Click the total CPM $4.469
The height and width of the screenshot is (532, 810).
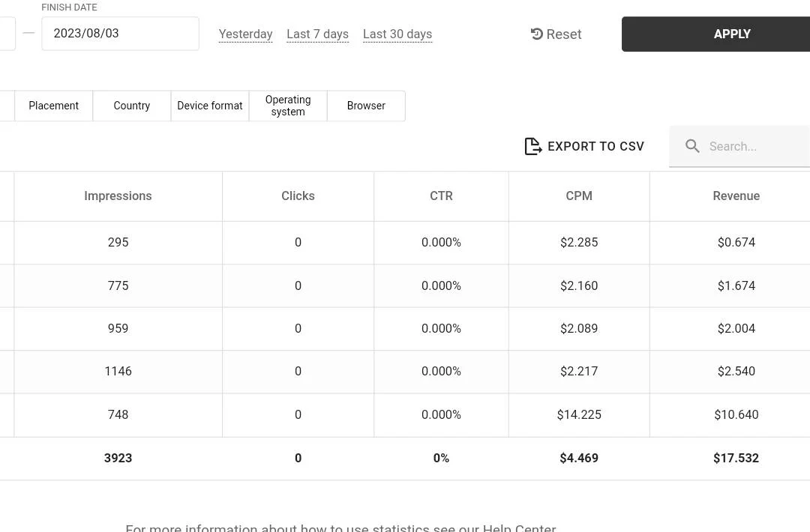[579, 459]
